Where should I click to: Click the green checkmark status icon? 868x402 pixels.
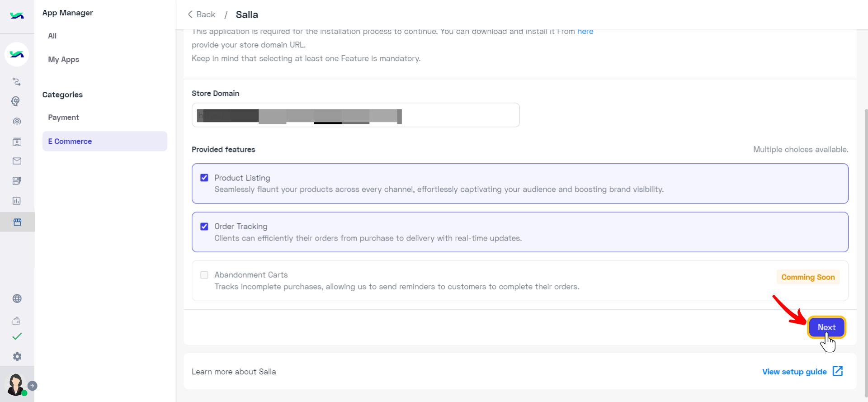click(17, 336)
